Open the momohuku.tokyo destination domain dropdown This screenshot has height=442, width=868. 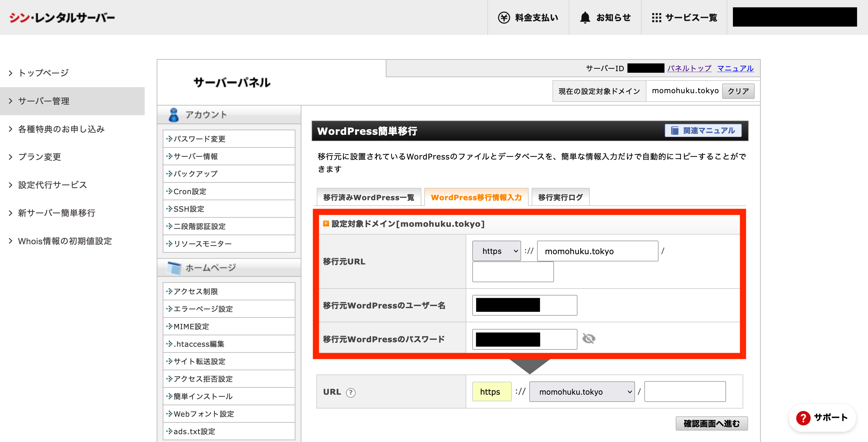coord(582,391)
